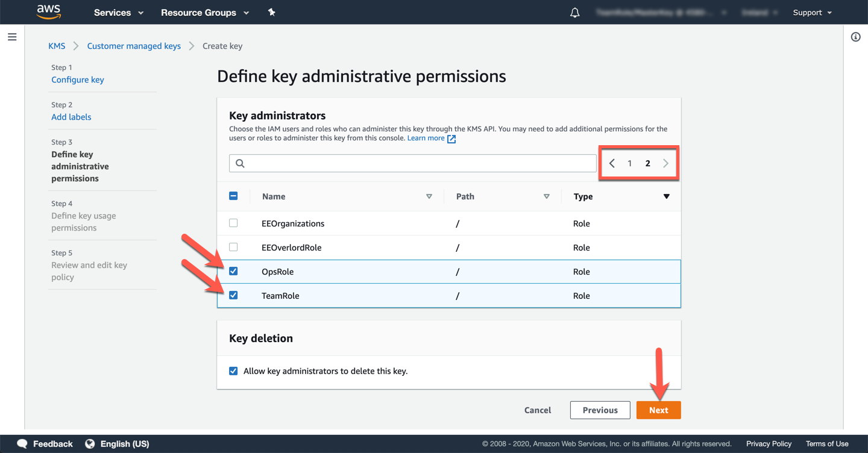Click the key administrators search field
This screenshot has width=868, height=453.
(x=413, y=163)
